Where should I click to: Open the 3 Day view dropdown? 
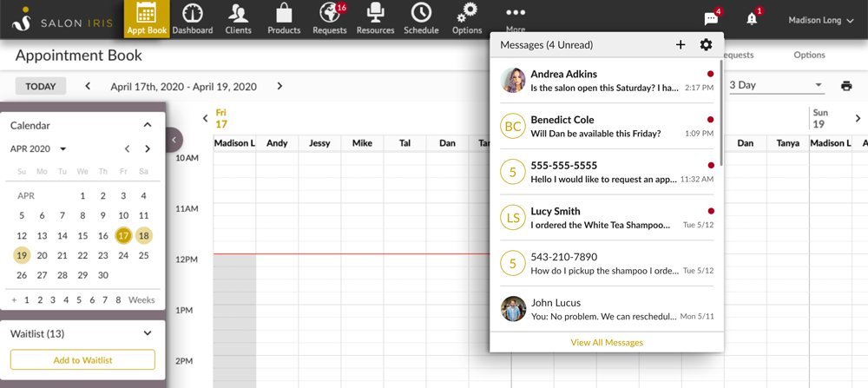tap(775, 85)
